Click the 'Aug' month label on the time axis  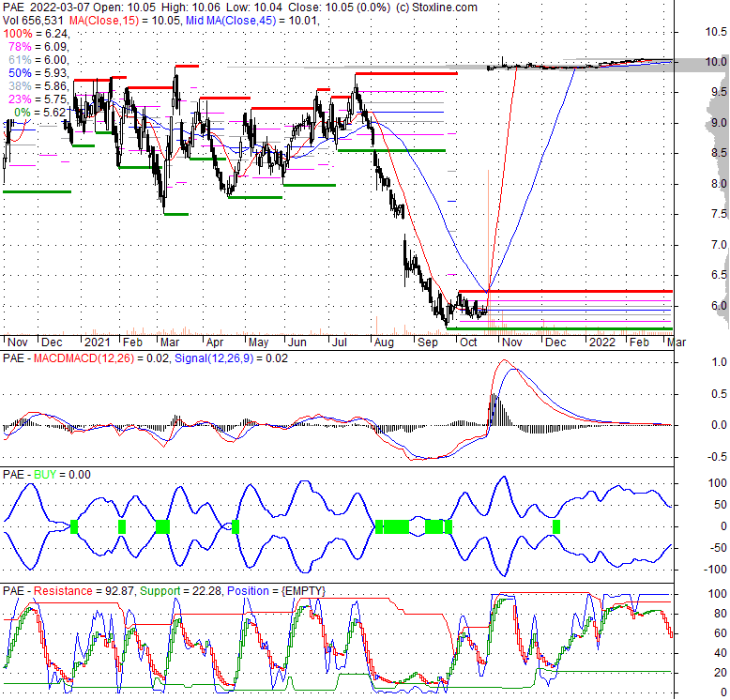[x=384, y=342]
